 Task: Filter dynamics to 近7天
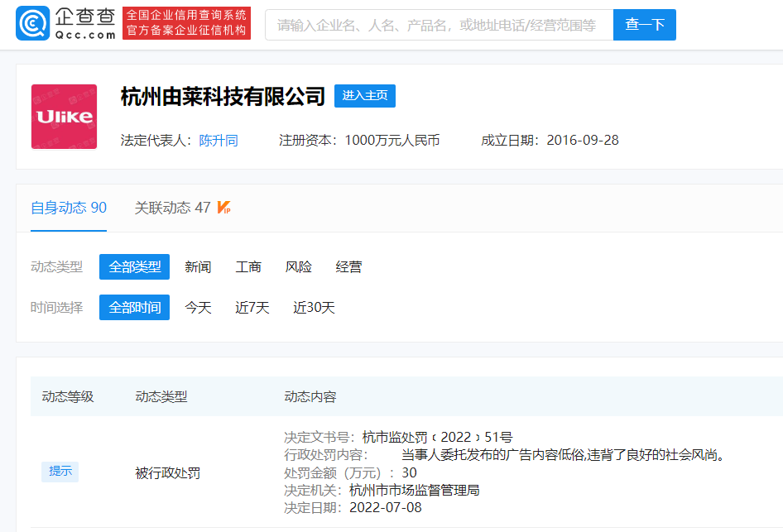point(252,308)
